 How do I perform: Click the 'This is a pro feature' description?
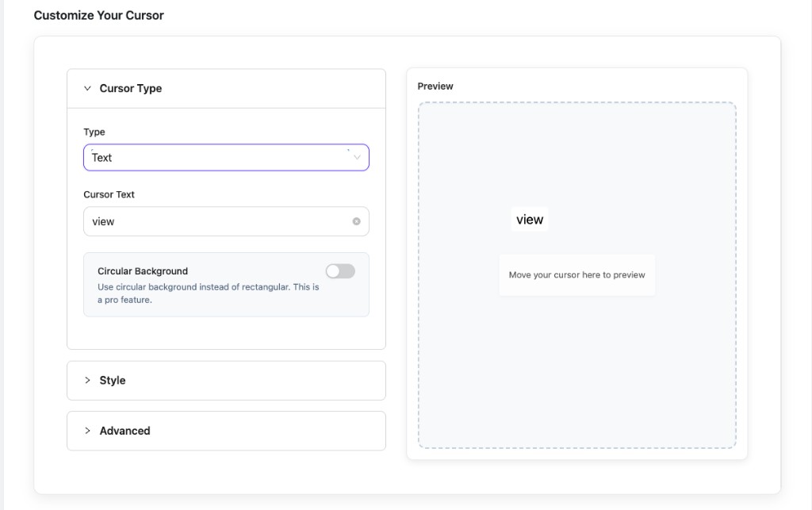pos(209,293)
